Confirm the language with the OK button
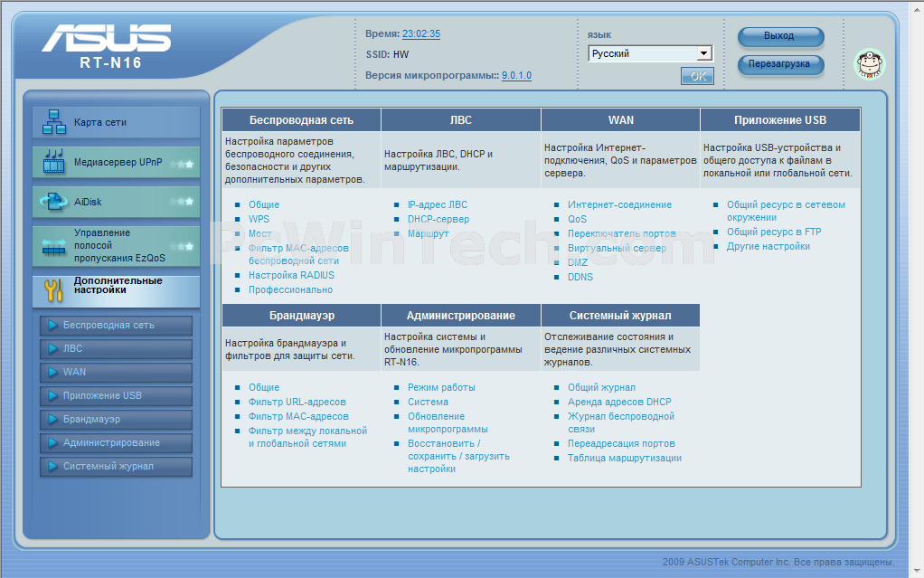Image resolution: width=924 pixels, height=578 pixels. [697, 76]
